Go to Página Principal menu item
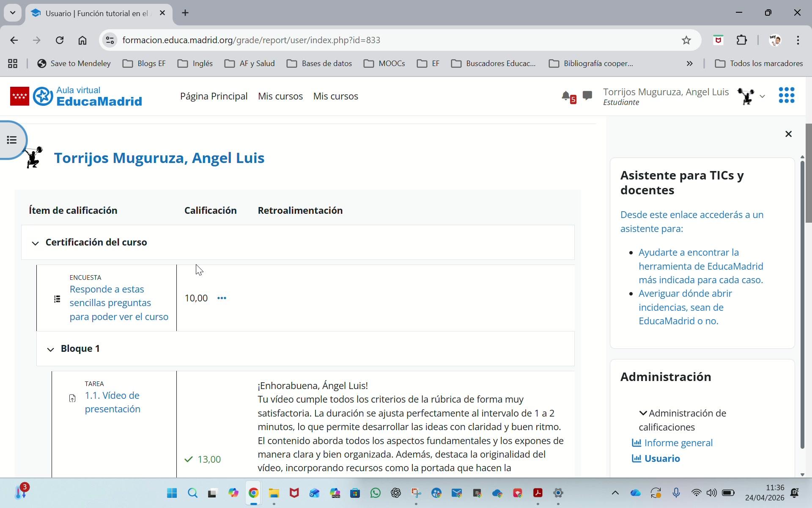812x508 pixels. pos(214,97)
